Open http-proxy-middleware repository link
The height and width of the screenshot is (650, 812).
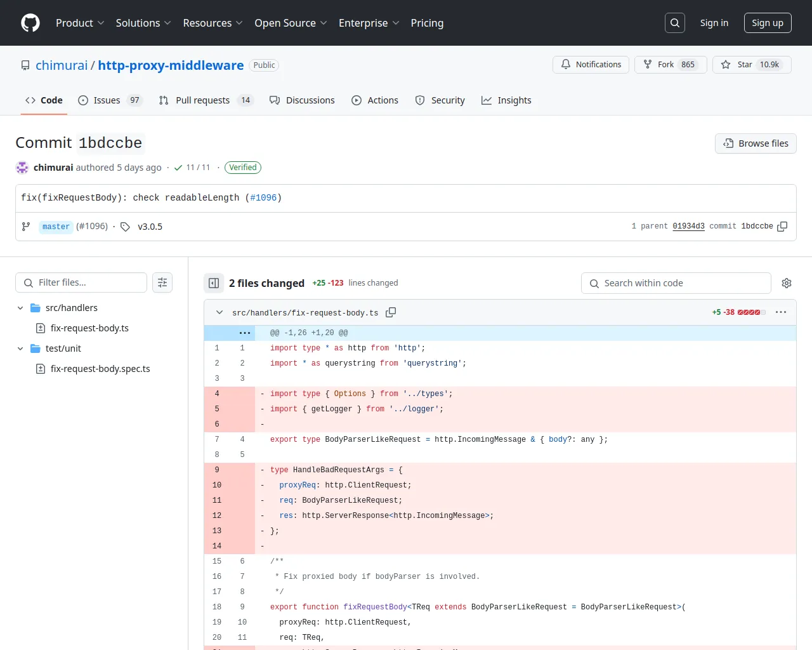click(x=171, y=65)
